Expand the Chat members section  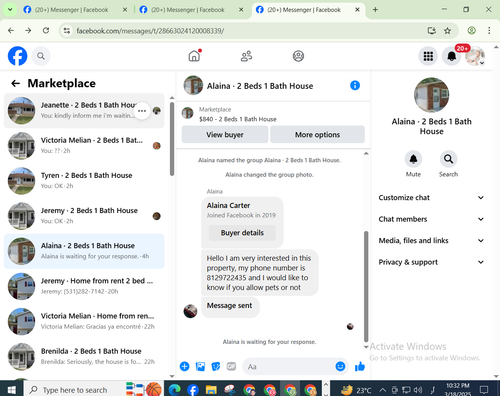point(431,219)
